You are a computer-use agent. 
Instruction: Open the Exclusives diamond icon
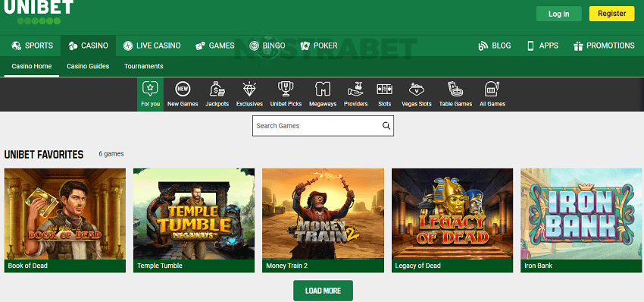(x=249, y=90)
